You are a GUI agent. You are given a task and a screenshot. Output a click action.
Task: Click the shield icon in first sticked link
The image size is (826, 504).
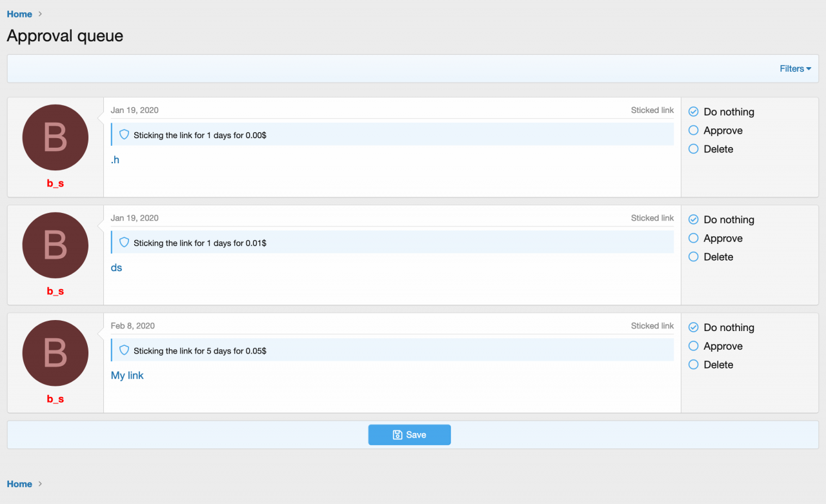(125, 135)
